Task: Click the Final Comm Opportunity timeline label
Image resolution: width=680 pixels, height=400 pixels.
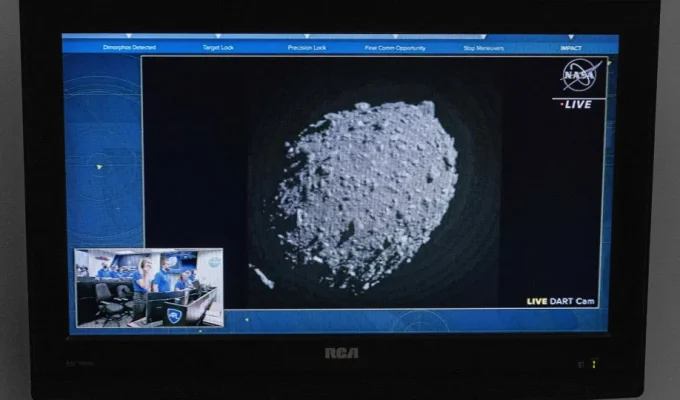Action: [x=395, y=48]
